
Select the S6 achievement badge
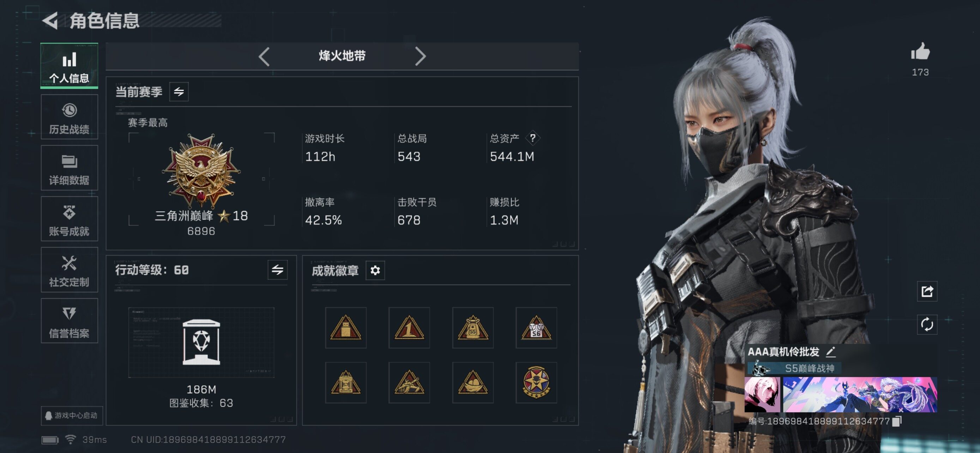pos(536,327)
